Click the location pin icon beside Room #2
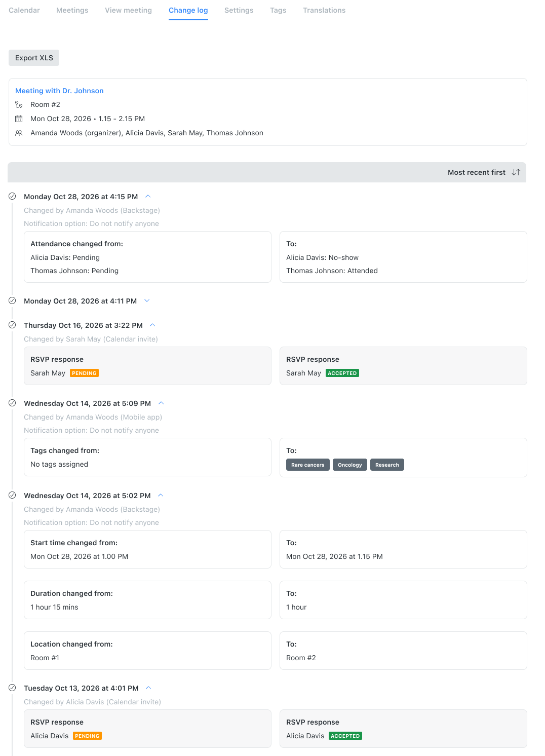The height and width of the screenshot is (756, 545). click(19, 104)
